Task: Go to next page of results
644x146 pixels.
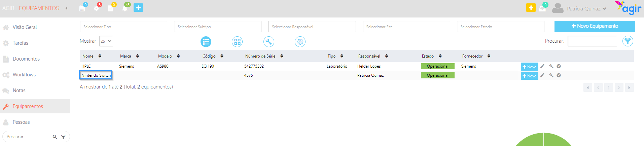Action: (x=619, y=87)
